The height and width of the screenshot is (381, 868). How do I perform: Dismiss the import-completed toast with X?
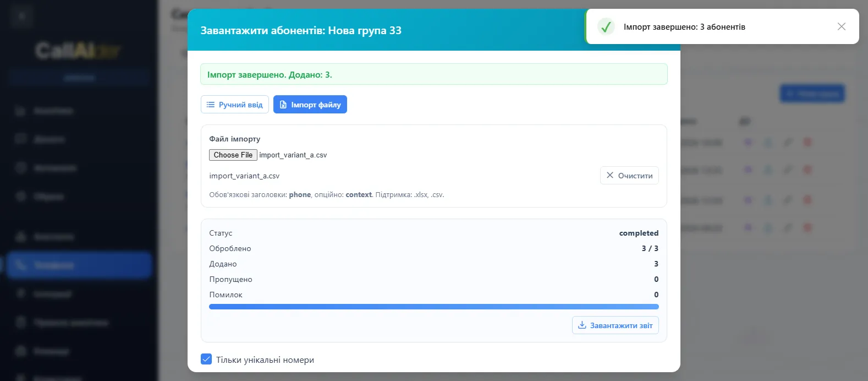pyautogui.click(x=842, y=26)
